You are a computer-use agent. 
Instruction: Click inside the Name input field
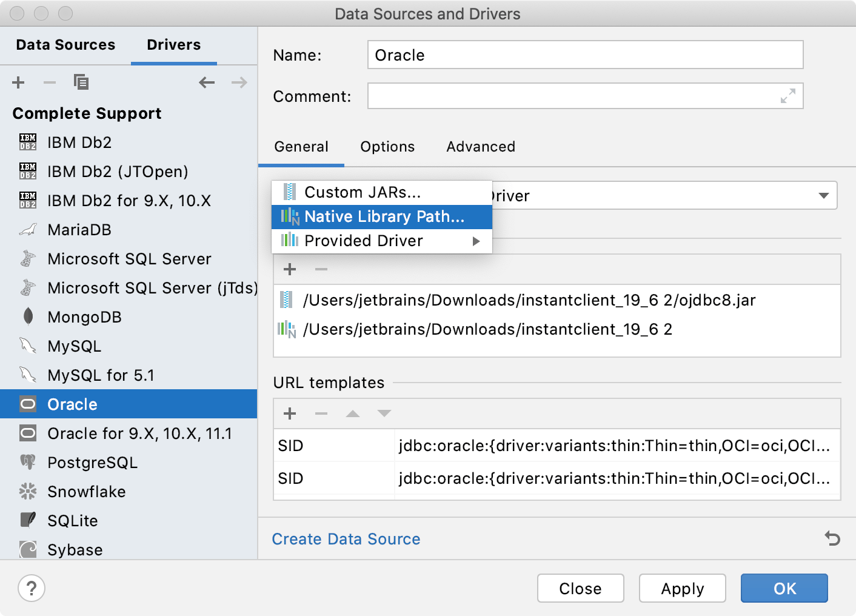pos(584,55)
